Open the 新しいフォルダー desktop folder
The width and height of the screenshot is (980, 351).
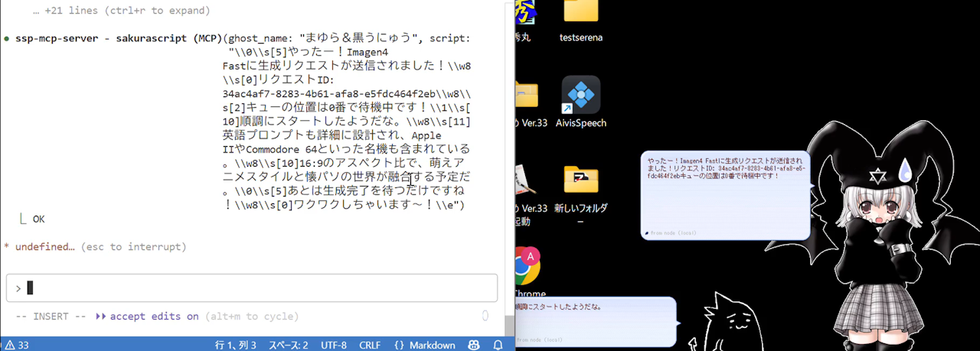tap(580, 195)
